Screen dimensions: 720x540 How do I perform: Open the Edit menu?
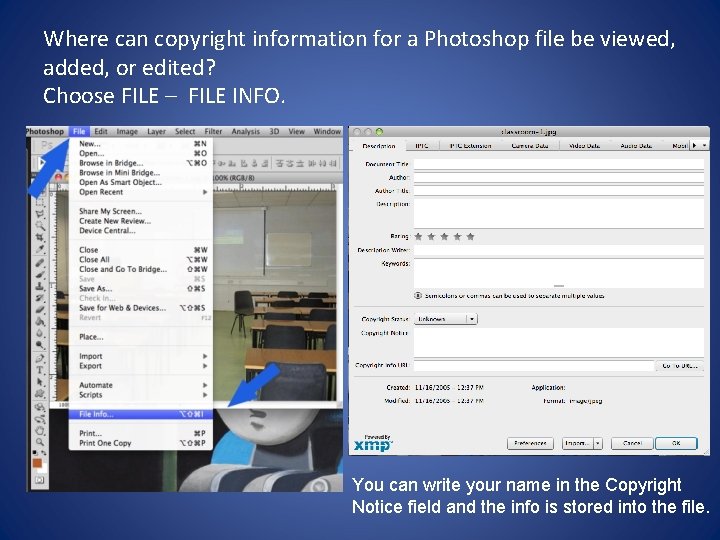(101, 131)
